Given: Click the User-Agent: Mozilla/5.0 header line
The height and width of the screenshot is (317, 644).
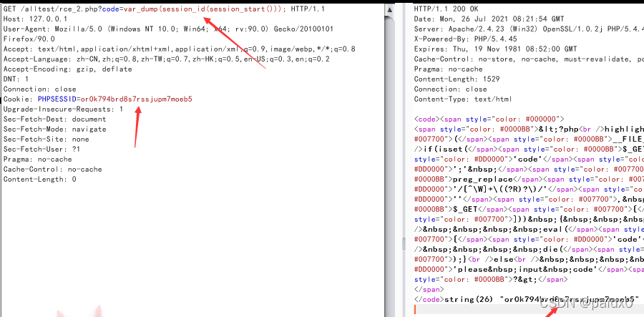Looking at the screenshot, I should point(168,29).
